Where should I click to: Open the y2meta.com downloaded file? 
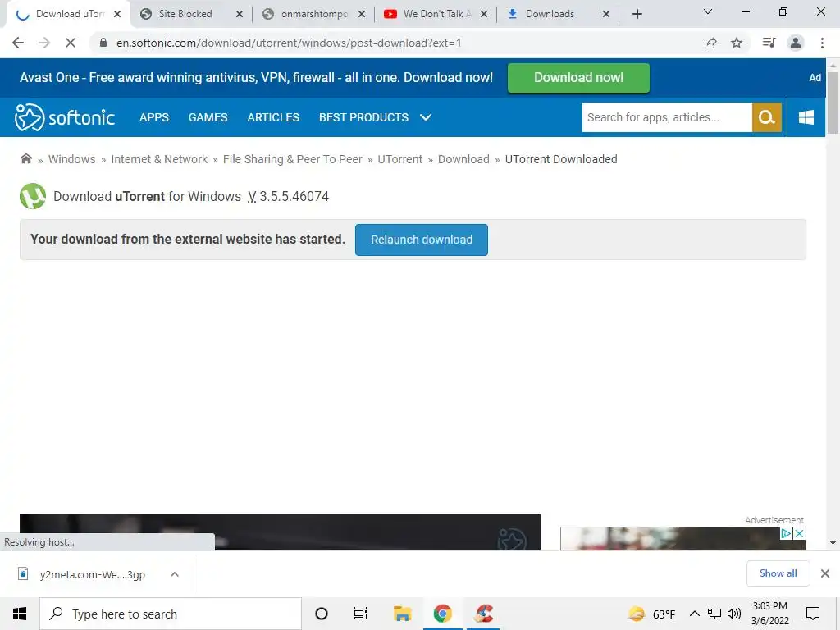tap(92, 575)
